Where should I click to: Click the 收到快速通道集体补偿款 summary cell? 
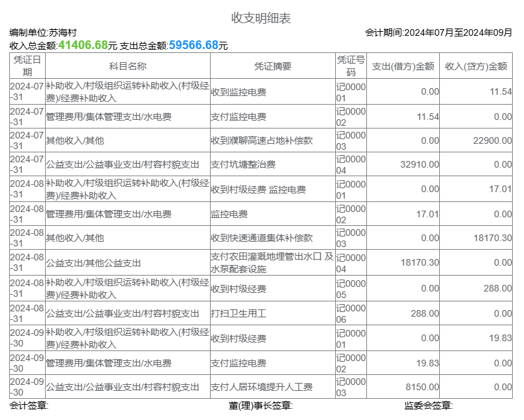pos(261,238)
